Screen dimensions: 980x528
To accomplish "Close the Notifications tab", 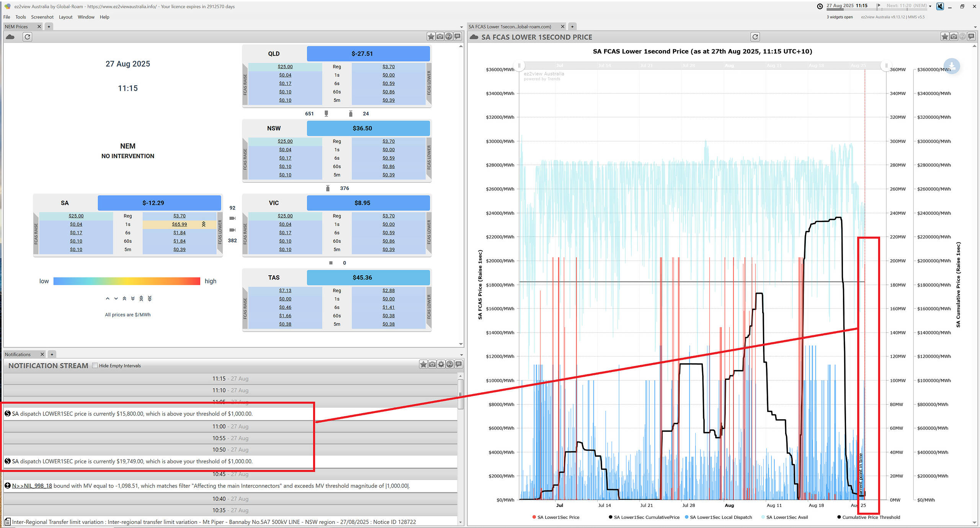I will click(42, 354).
